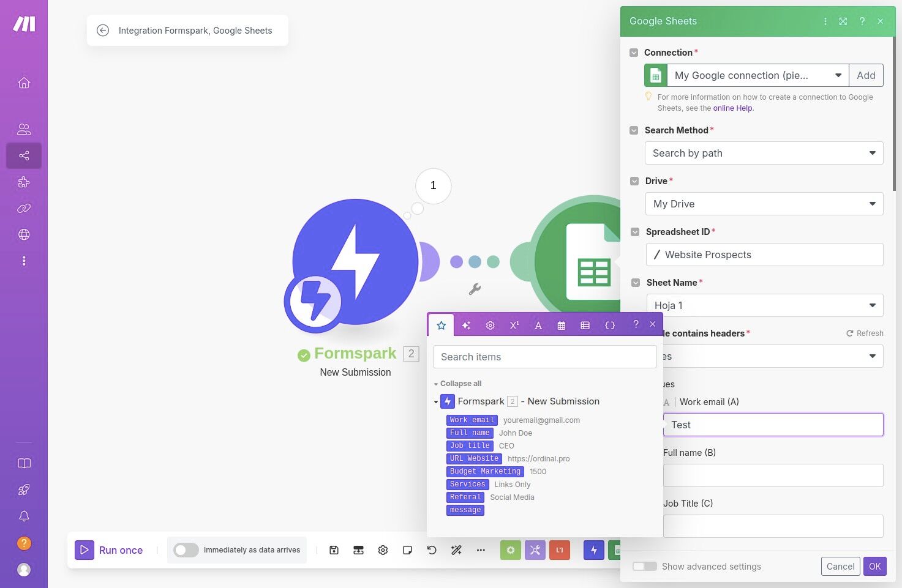
Task: Open scenario settings gear in bottom toolbar
Action: tap(383, 550)
